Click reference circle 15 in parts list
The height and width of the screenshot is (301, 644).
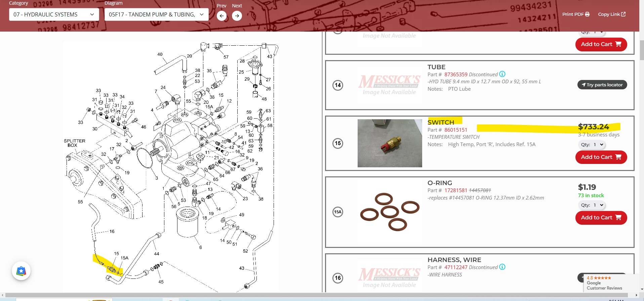(x=338, y=143)
